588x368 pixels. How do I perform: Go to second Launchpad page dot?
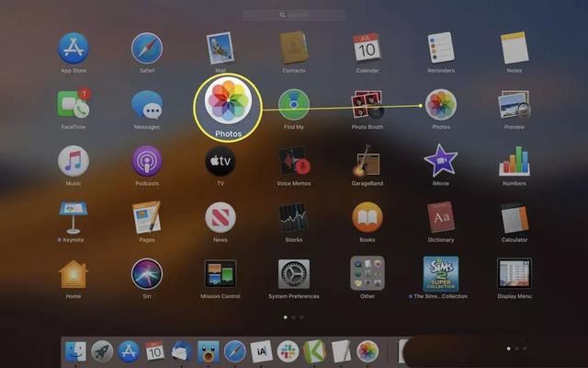click(x=294, y=316)
